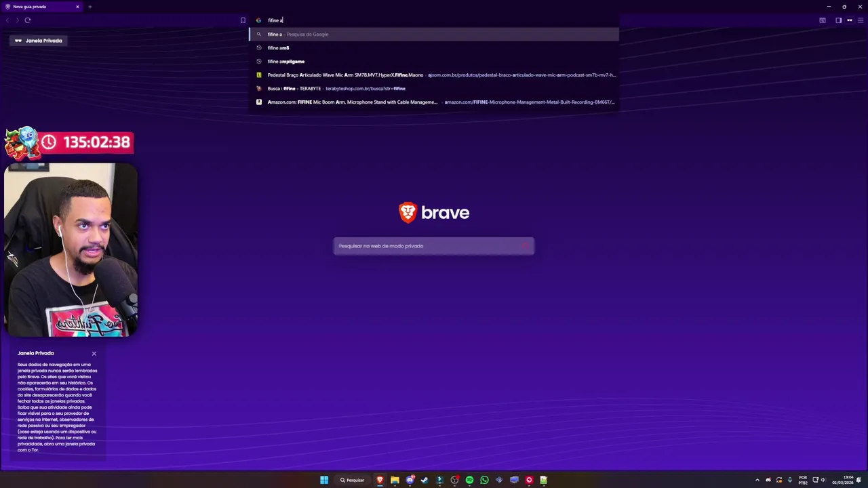This screenshot has height=488, width=868.
Task: Click the Brave Wallet icon in the toolbar
Action: coord(823,20)
